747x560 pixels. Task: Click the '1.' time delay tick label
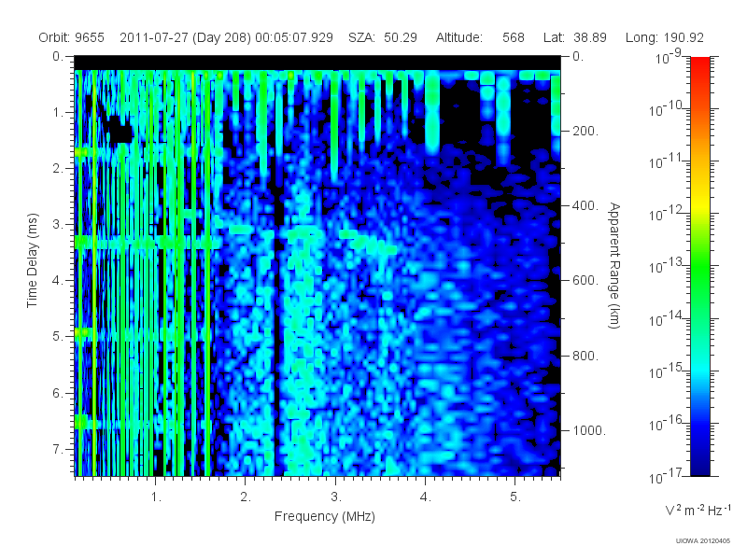tap(58, 113)
